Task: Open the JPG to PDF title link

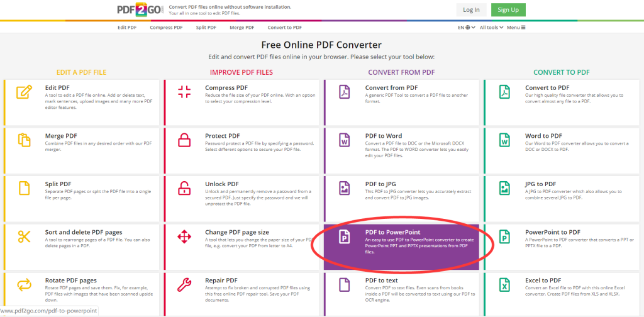Action: (x=541, y=184)
